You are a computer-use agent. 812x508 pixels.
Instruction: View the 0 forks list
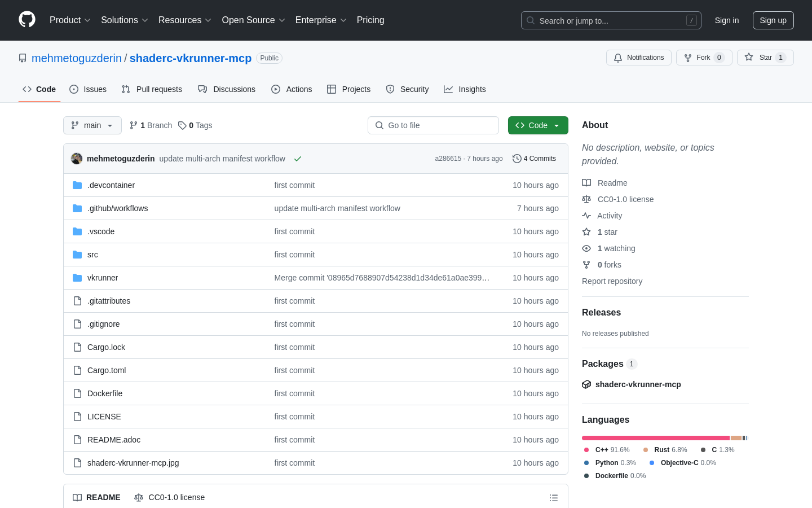(x=602, y=265)
